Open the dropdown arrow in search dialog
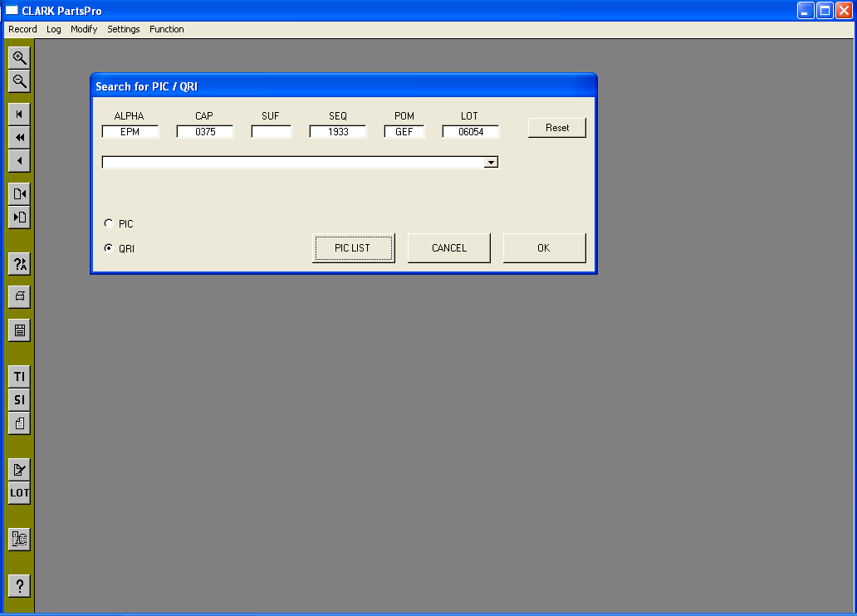 491,163
